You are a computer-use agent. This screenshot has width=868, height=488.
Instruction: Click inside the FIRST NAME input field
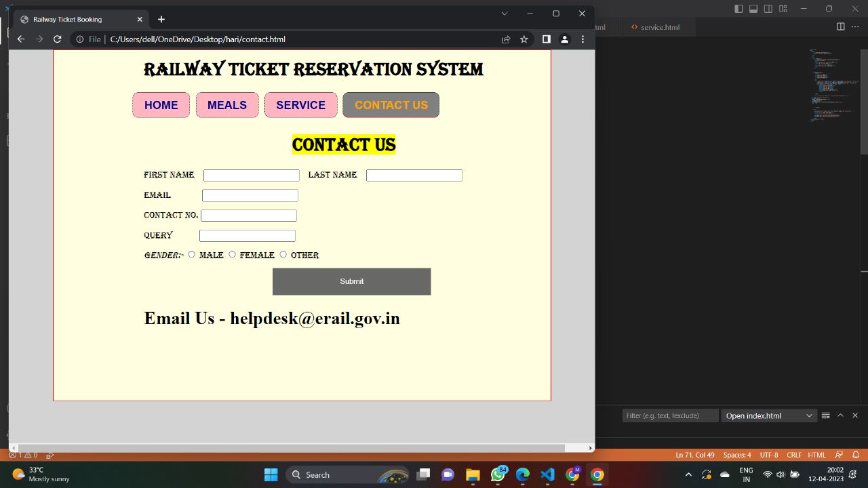pyautogui.click(x=251, y=175)
